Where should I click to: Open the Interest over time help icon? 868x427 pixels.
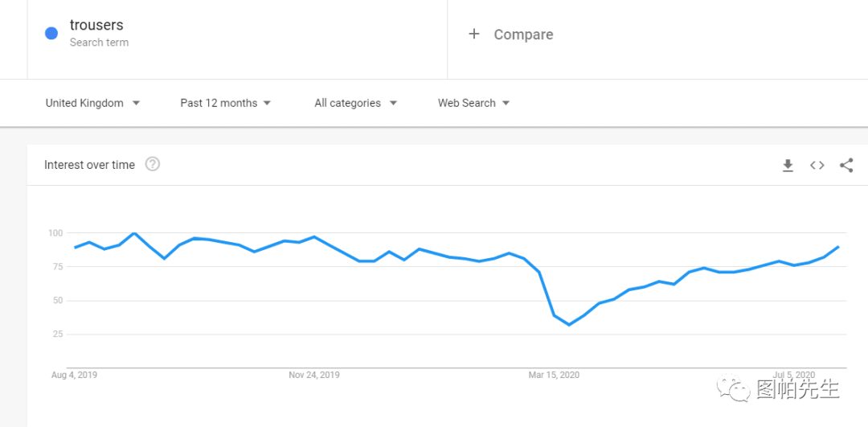coord(152,165)
